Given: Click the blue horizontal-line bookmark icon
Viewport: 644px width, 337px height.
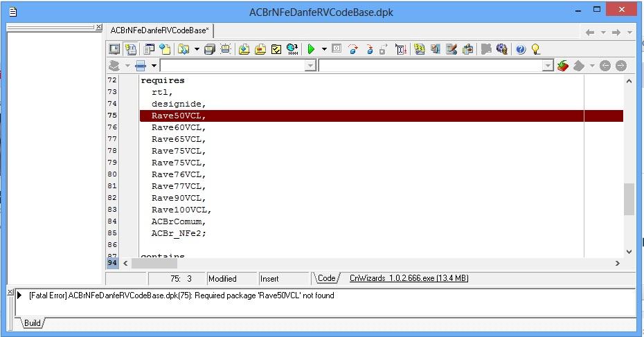Looking at the screenshot, I should coord(141,65).
